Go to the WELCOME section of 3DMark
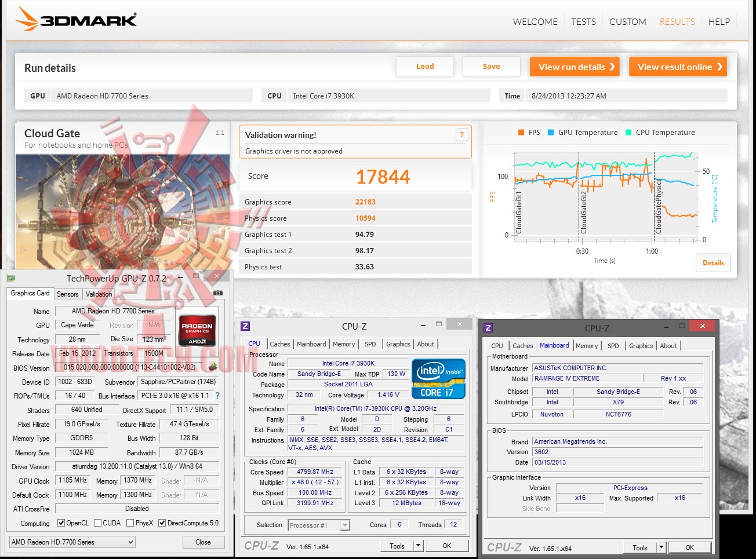The width and height of the screenshot is (756, 559). [535, 21]
